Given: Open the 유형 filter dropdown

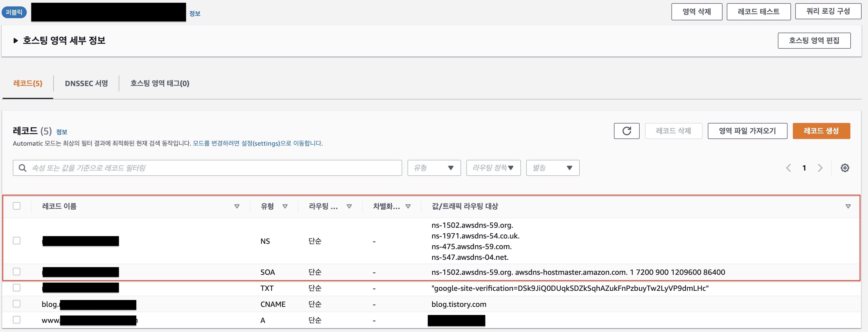Looking at the screenshot, I should [x=434, y=168].
